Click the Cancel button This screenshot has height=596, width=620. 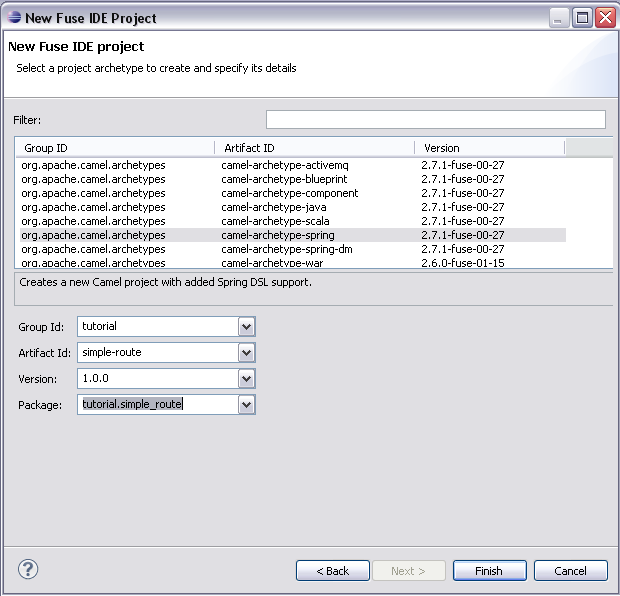(x=571, y=571)
